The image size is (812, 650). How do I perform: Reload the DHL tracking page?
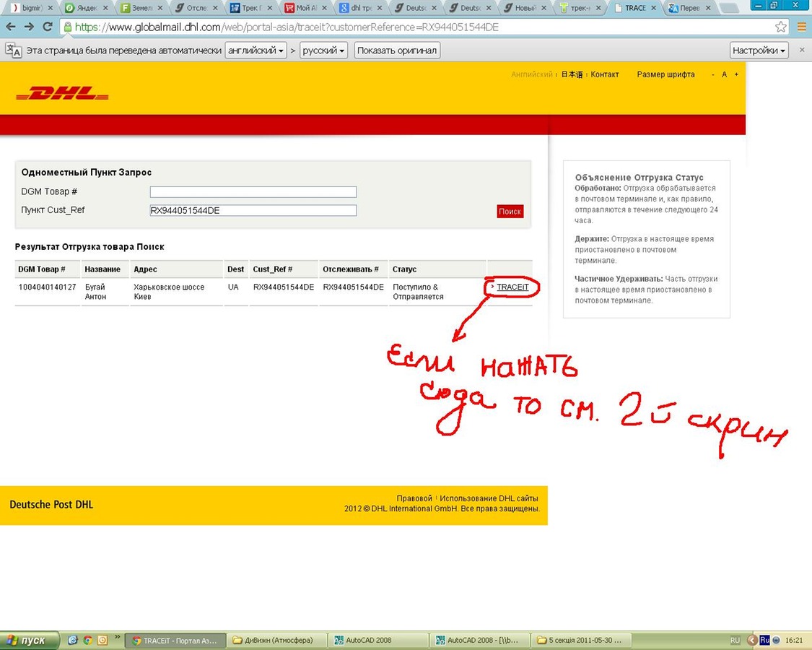click(48, 27)
